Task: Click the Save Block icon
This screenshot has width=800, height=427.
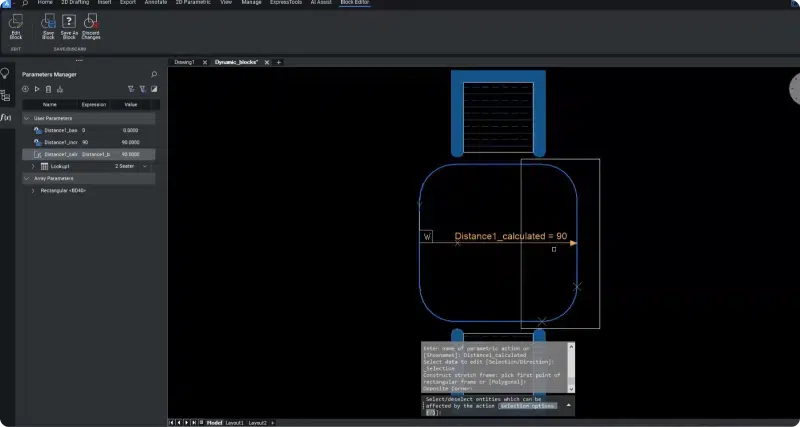Action: click(48, 22)
